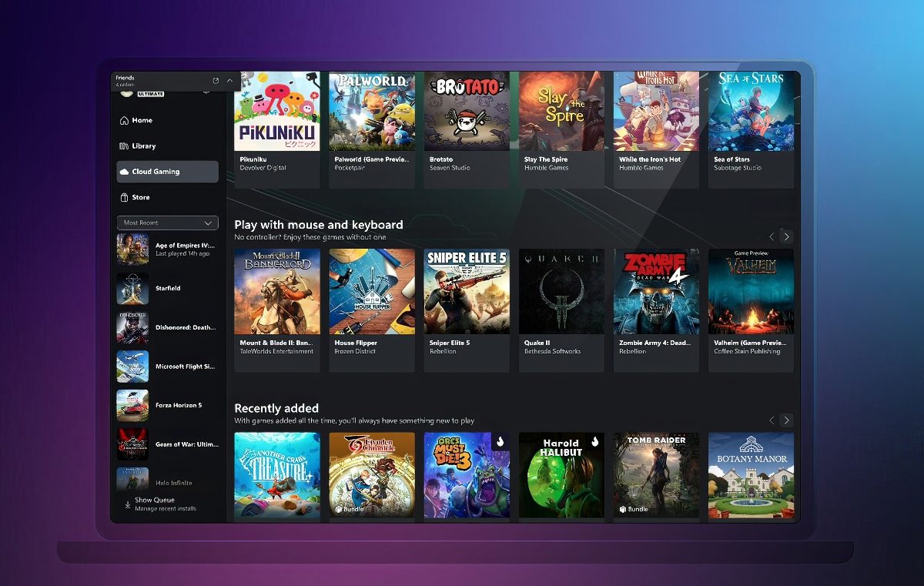
Task: Click Recently added row left arrow
Action: 772,420
